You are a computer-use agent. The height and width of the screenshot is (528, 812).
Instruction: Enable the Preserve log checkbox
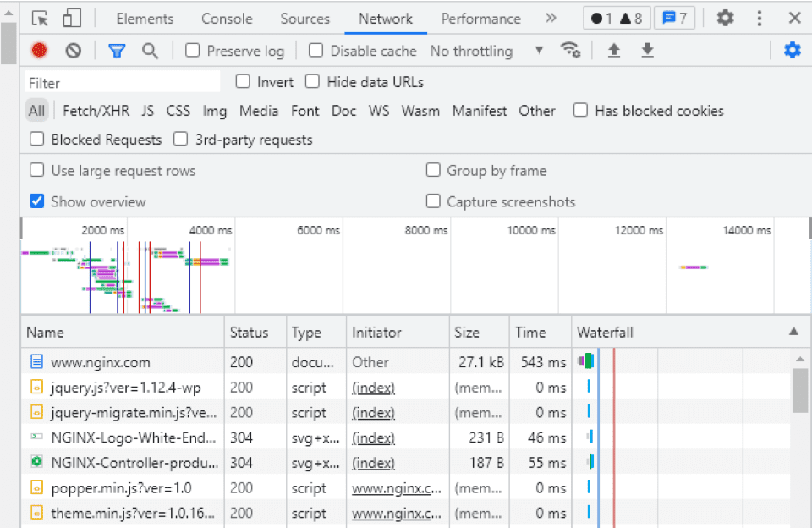(x=190, y=50)
